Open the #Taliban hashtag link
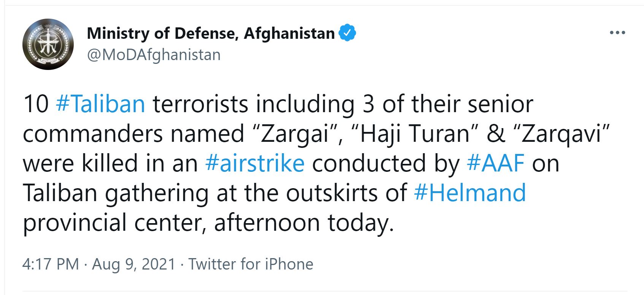The height and width of the screenshot is (295, 644). point(100,104)
